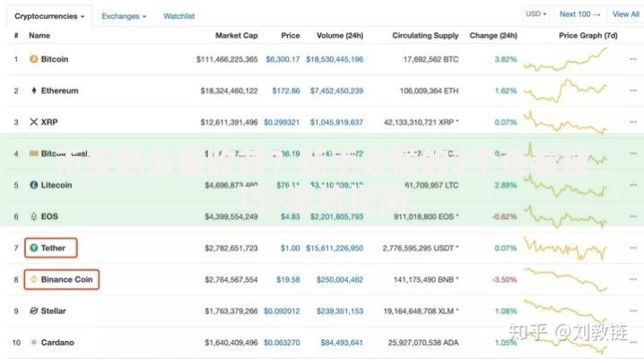Open the USD currency selector
This screenshot has width=644, height=359.
536,14
